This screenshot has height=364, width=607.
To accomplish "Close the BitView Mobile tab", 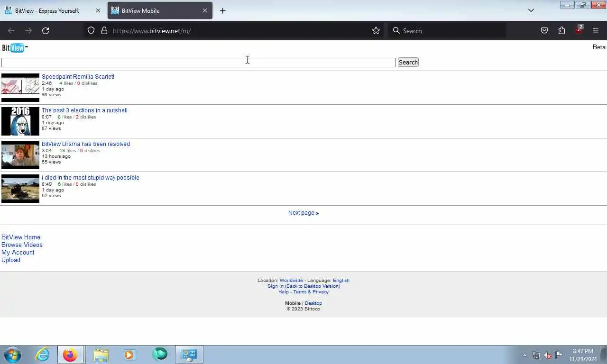I will click(205, 10).
